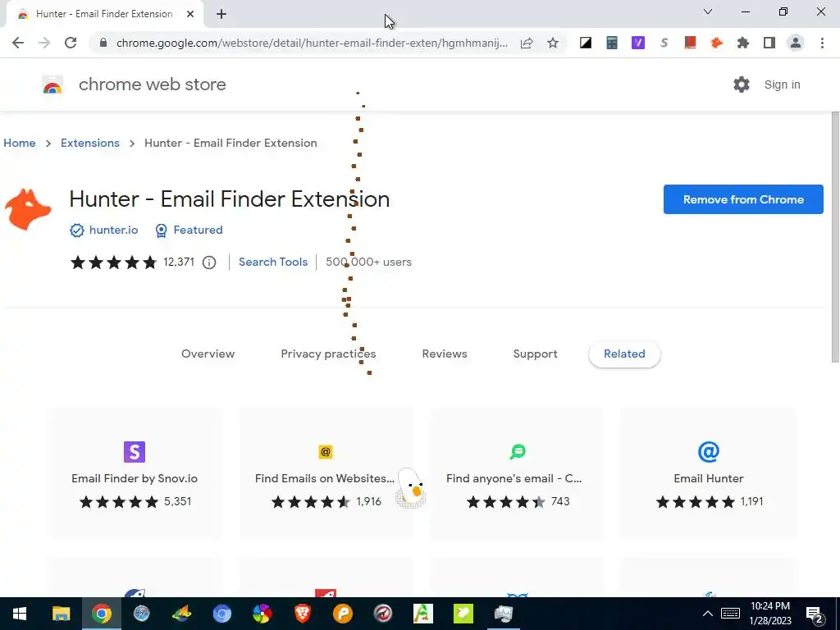
Task: Click the Chrome Web Store logo
Action: point(52,84)
